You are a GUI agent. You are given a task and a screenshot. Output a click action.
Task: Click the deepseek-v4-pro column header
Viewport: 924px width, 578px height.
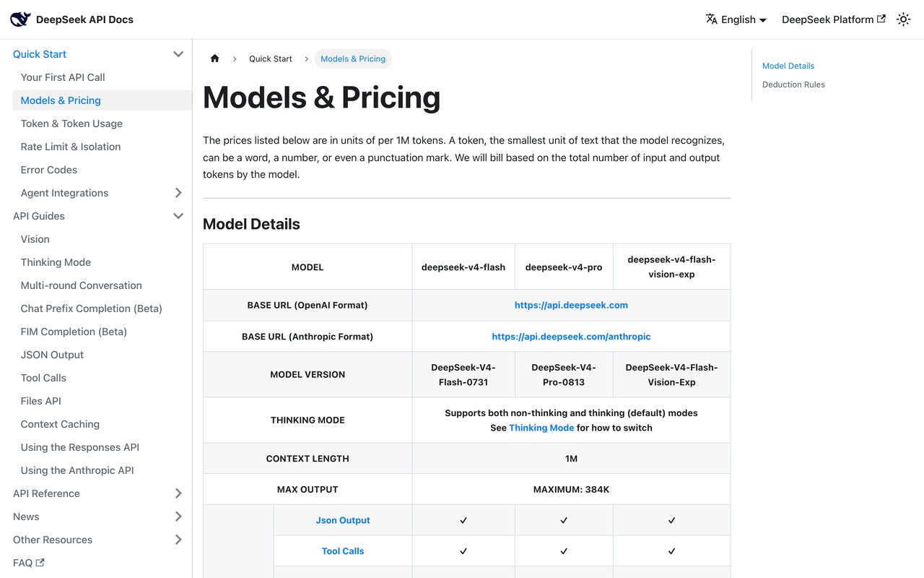(x=564, y=267)
